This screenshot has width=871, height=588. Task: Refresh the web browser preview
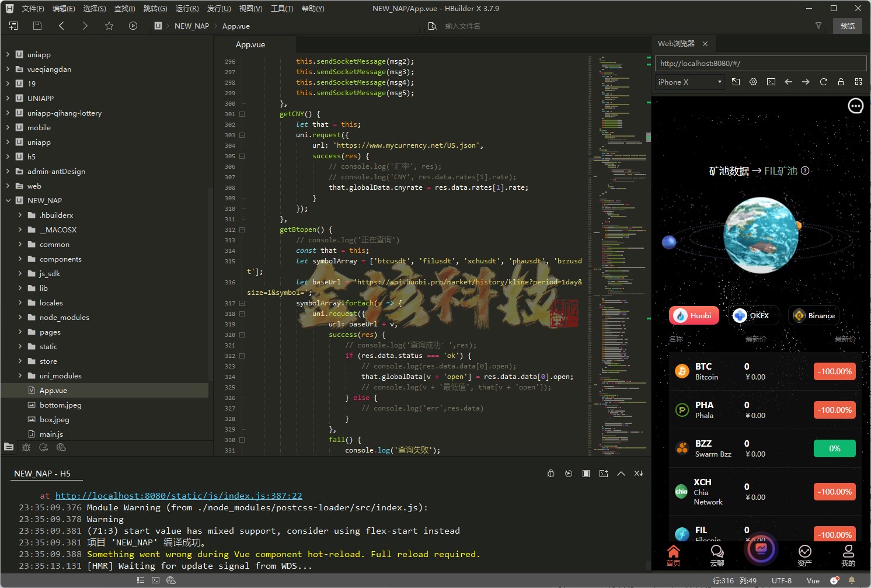[823, 82]
